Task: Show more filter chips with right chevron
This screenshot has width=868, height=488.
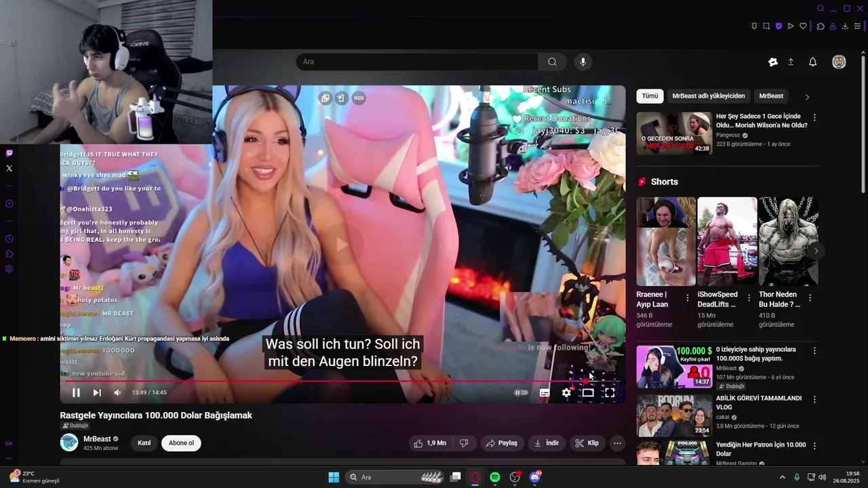Action: (x=807, y=97)
